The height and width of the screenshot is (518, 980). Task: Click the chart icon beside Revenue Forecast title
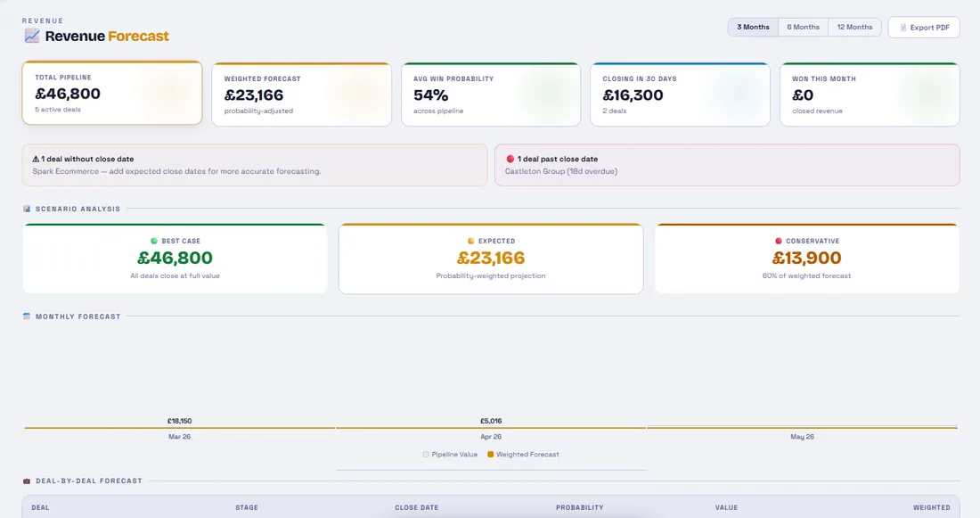click(x=32, y=36)
